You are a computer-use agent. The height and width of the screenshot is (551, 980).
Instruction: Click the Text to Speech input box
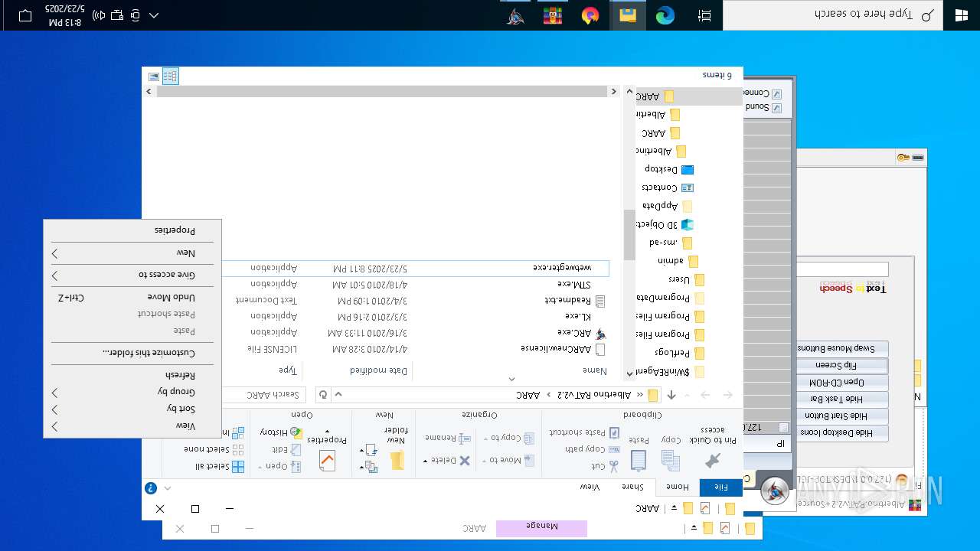(842, 269)
